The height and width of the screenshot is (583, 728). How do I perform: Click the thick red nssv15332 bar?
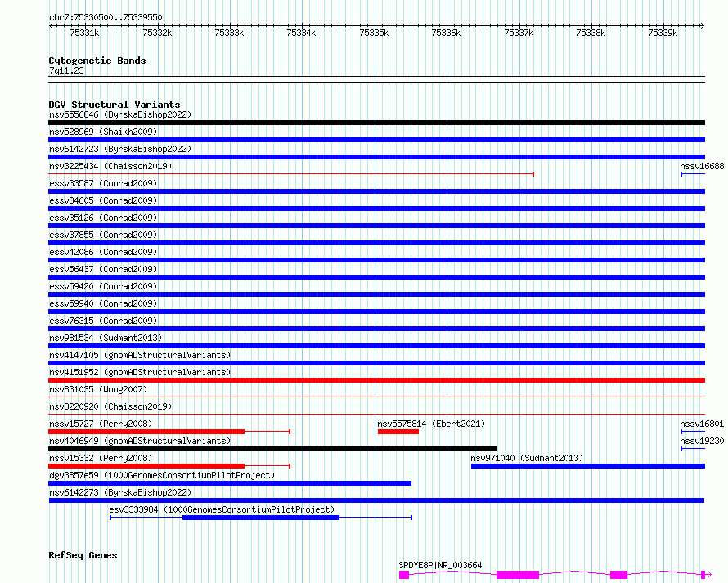click(146, 466)
